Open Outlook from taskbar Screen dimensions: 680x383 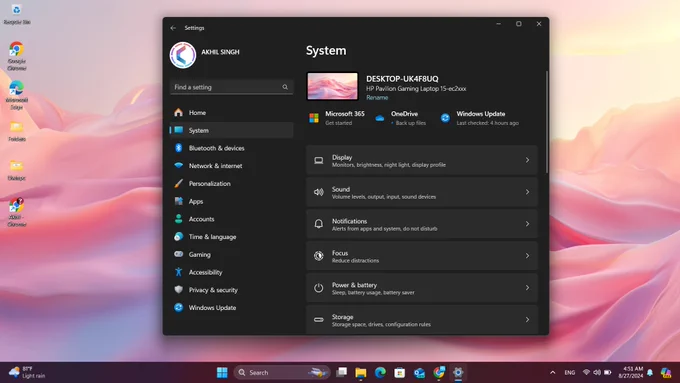point(419,372)
